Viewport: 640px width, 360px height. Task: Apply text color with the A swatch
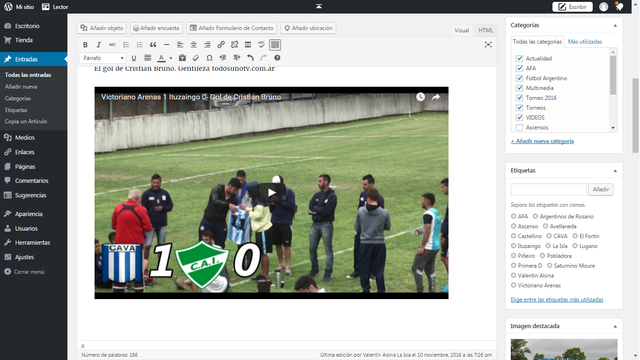[162, 58]
